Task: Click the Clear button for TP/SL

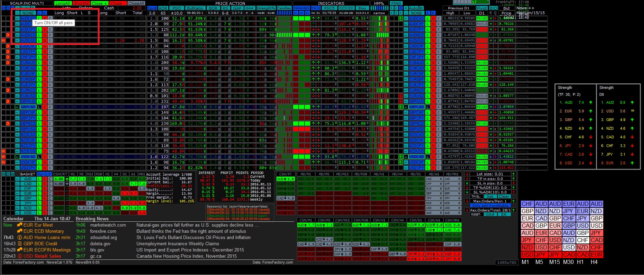Action: pos(504,196)
